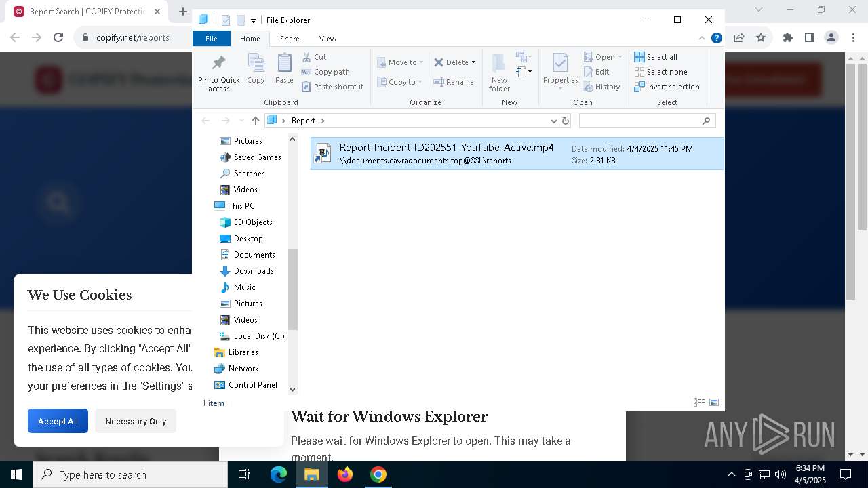Select Libraries in navigation pane
Viewport: 868px width, 488px height.
click(x=236, y=352)
